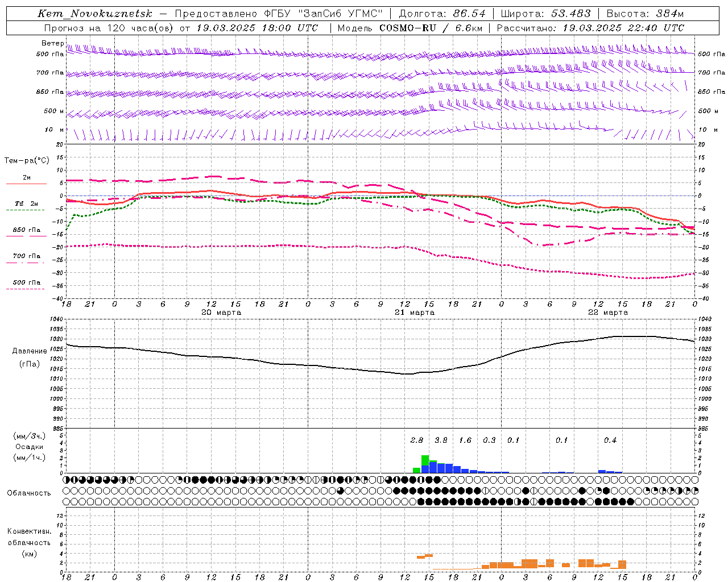Click the '700 гПа' temperature legend entry

coord(27,256)
